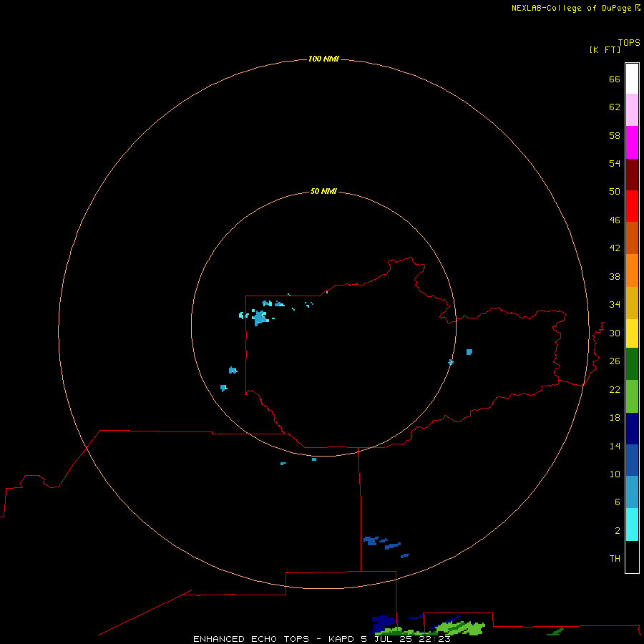Click the '42' legend value
The height and width of the screenshot is (644, 644).
(x=615, y=248)
